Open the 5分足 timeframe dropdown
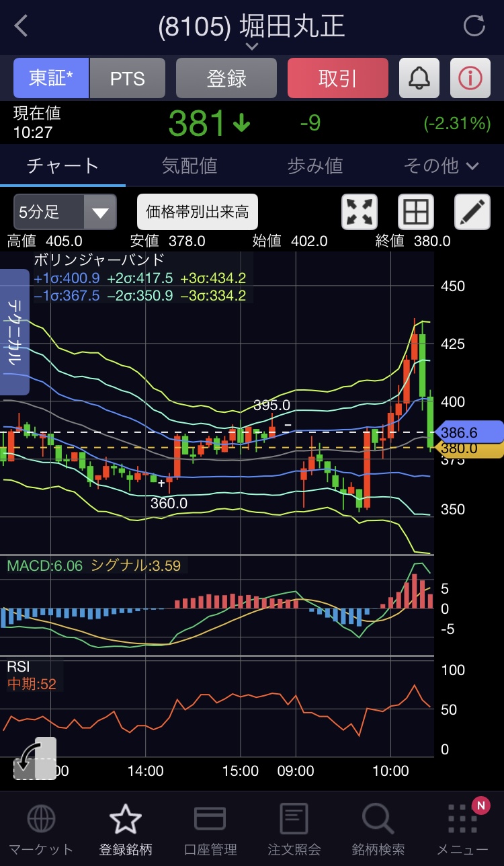Viewport: 504px width, 866px height. tap(65, 212)
